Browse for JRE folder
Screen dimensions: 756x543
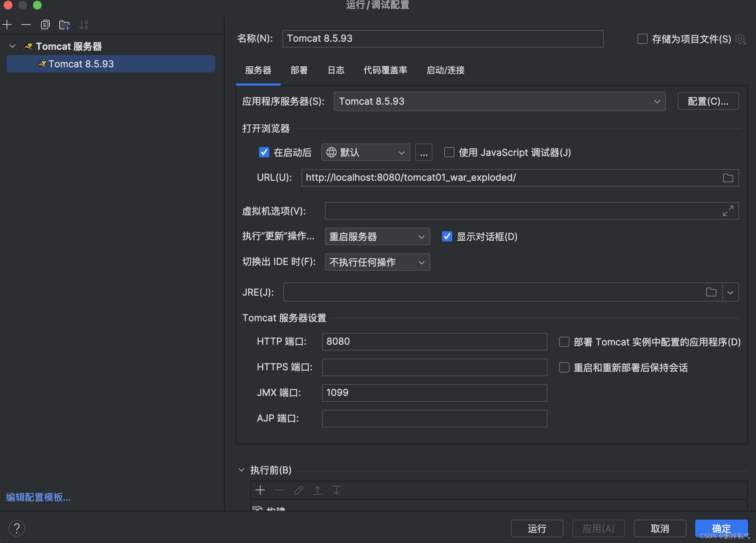point(711,292)
